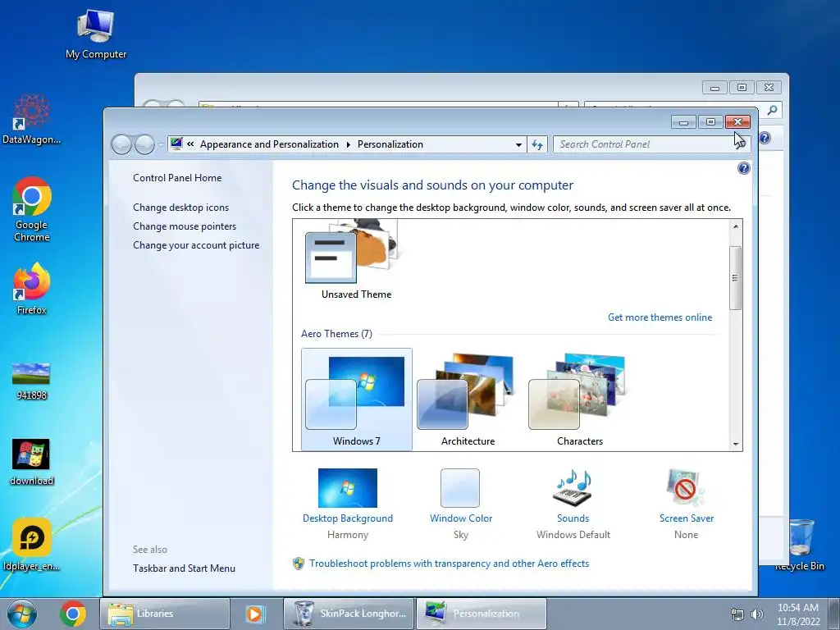Launch Firefox from desktop icon
This screenshot has width=840, height=630.
pos(32,288)
